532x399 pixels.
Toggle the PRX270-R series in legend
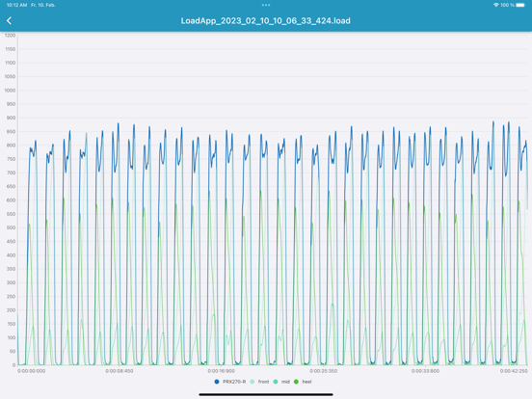[x=234, y=382]
